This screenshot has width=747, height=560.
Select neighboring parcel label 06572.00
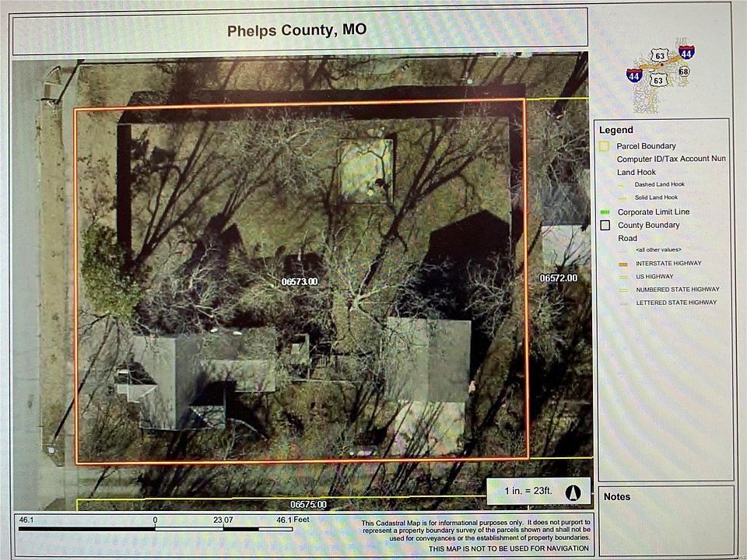point(559,278)
